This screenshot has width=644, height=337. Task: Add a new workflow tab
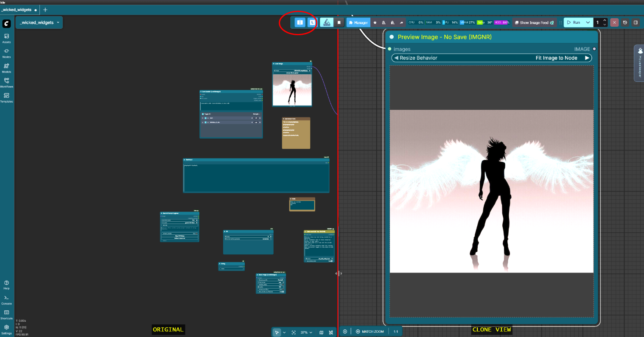(x=45, y=9)
